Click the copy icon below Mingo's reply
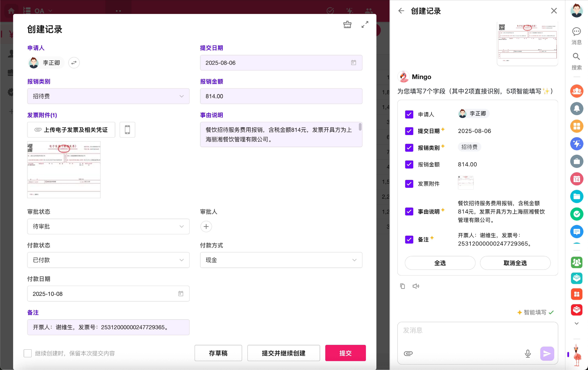Image resolution: width=588 pixels, height=370 pixels. (x=402, y=286)
